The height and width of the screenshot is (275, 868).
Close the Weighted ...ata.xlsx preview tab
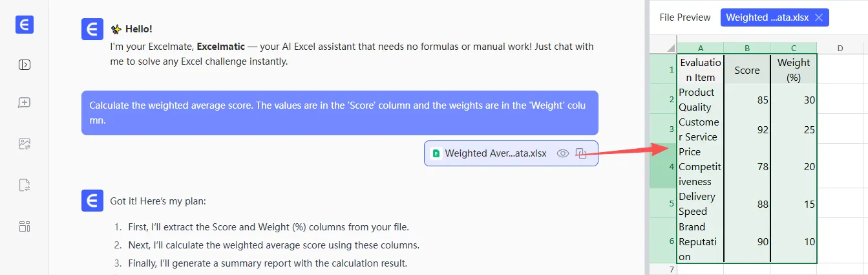click(x=819, y=17)
